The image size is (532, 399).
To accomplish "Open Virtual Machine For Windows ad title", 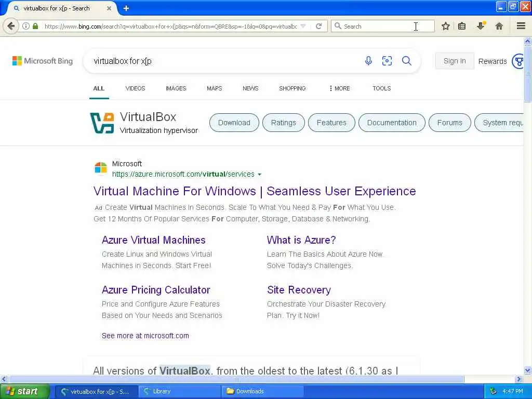I will point(255,191).
